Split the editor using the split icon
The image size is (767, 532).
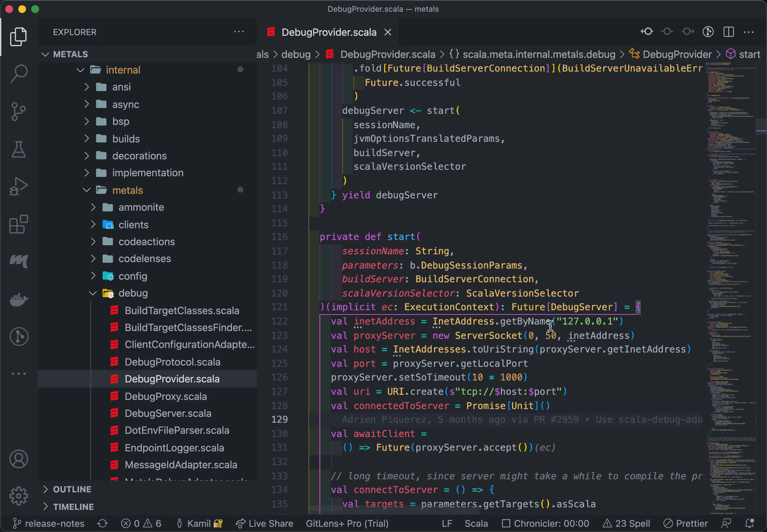click(x=728, y=31)
